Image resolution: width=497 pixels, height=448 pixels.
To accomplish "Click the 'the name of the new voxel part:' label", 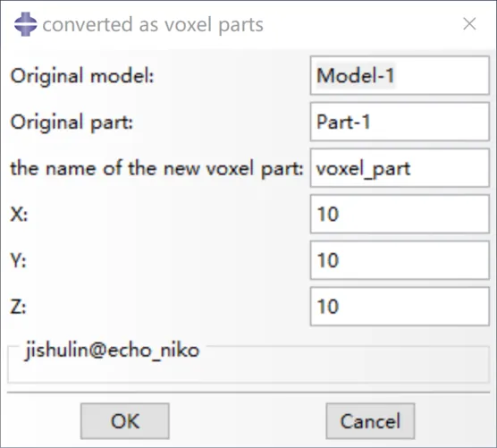I will pos(157,168).
